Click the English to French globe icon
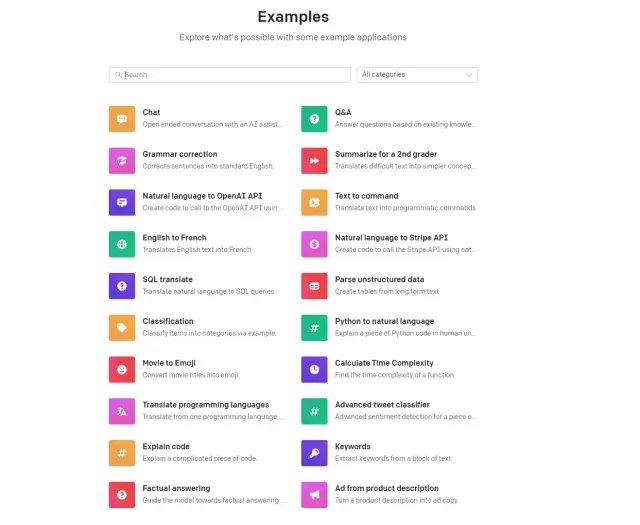The height and width of the screenshot is (525, 640). coord(122,244)
